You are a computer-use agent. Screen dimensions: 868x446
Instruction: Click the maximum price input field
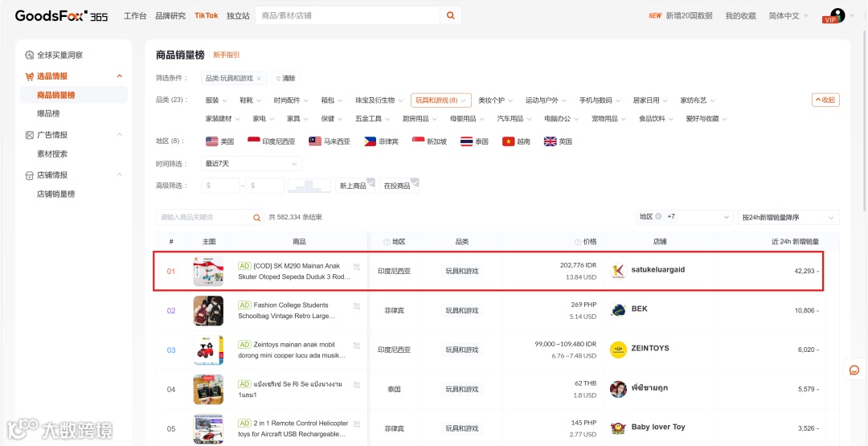264,186
